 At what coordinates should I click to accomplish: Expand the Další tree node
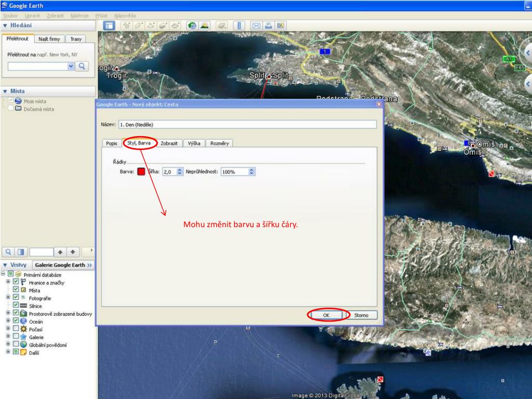[x=8, y=352]
